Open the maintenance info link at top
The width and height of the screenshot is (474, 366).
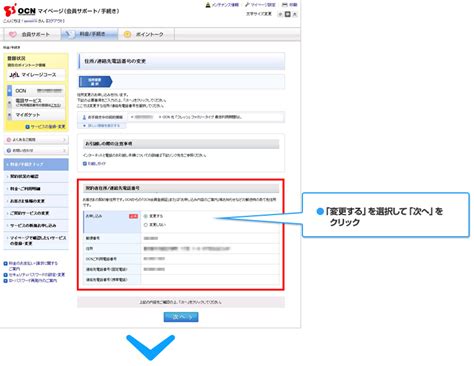pyautogui.click(x=222, y=5)
